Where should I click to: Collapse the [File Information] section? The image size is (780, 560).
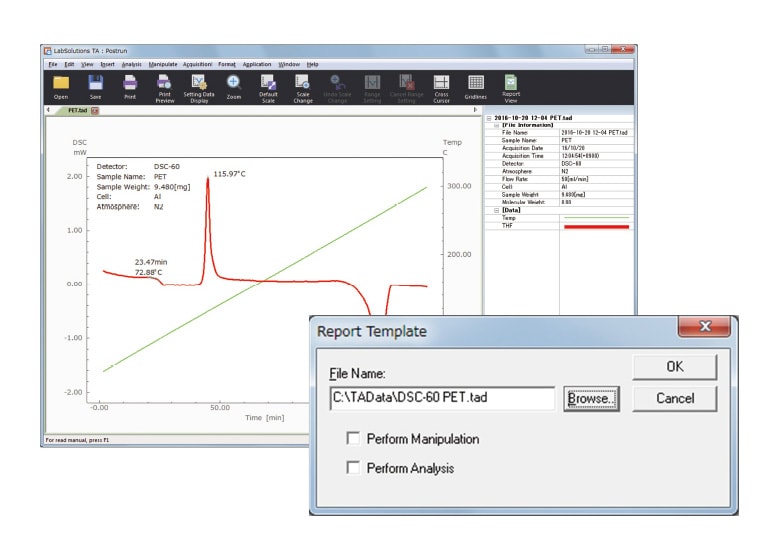[x=496, y=124]
